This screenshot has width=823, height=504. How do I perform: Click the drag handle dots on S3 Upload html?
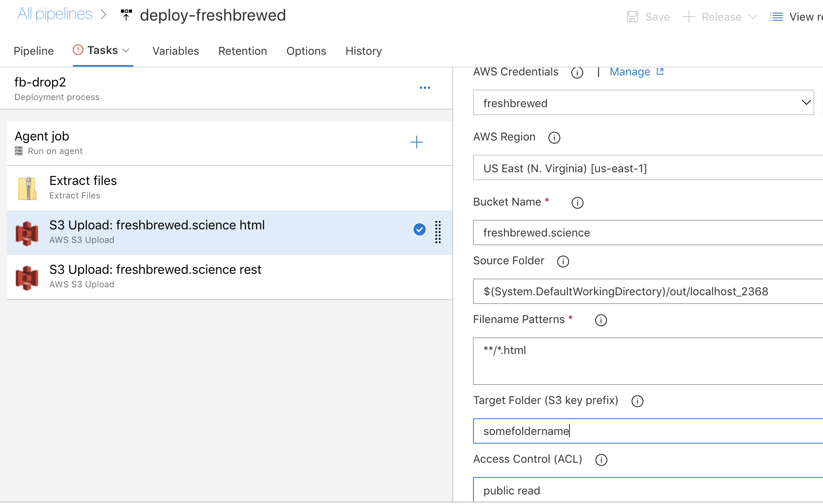click(438, 232)
